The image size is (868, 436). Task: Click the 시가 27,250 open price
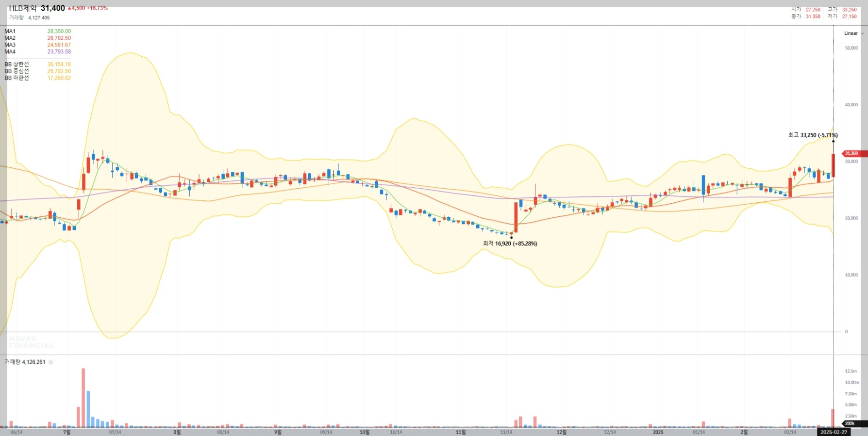pos(806,10)
